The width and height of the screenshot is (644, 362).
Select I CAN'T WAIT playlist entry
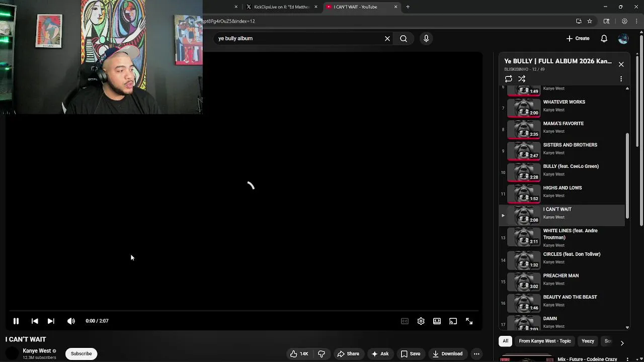(x=562, y=215)
